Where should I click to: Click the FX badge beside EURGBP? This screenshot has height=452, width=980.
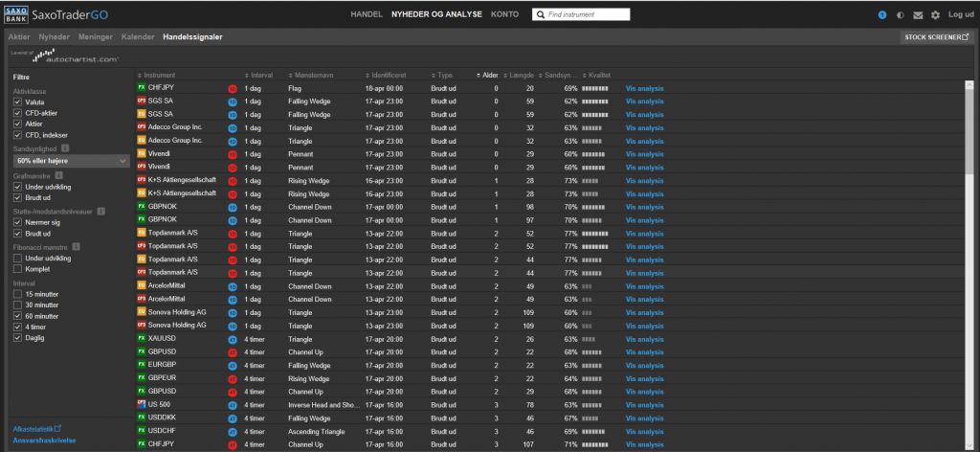[141, 365]
